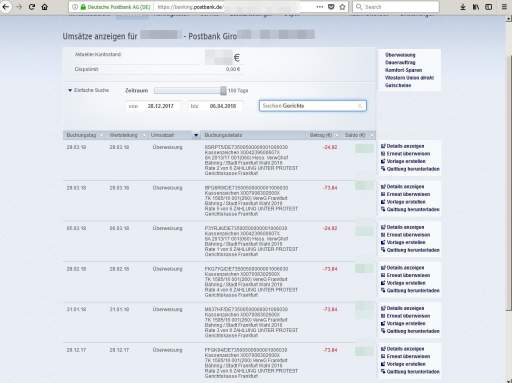
Task: Vorlage erstellen for 28.03.18 -24,82 transaction
Action: tap(403, 161)
